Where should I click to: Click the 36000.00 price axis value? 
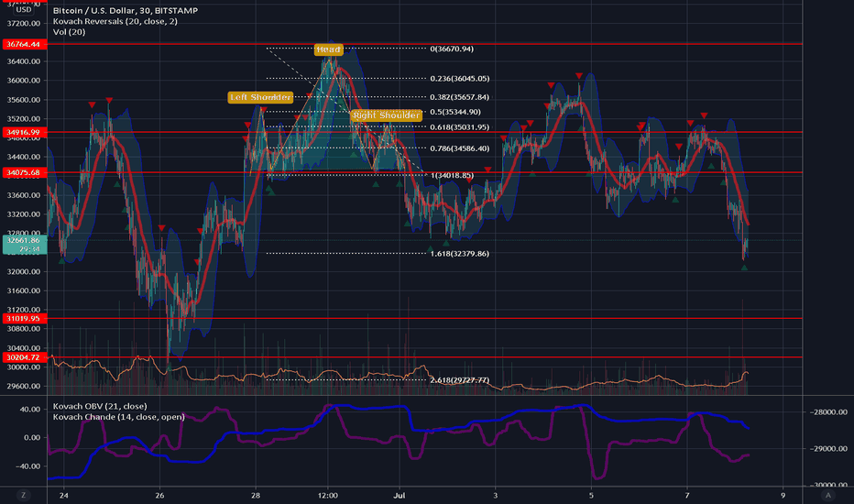(x=24, y=80)
